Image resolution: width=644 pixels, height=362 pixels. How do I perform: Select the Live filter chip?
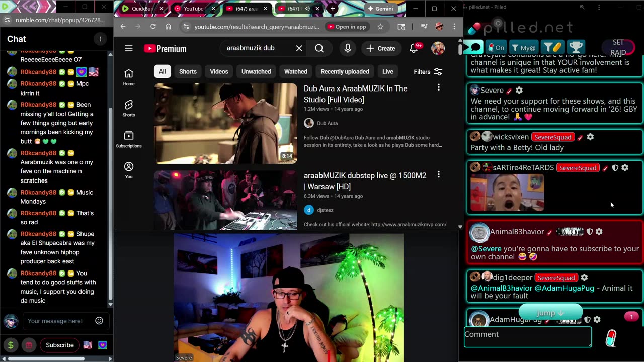point(387,71)
